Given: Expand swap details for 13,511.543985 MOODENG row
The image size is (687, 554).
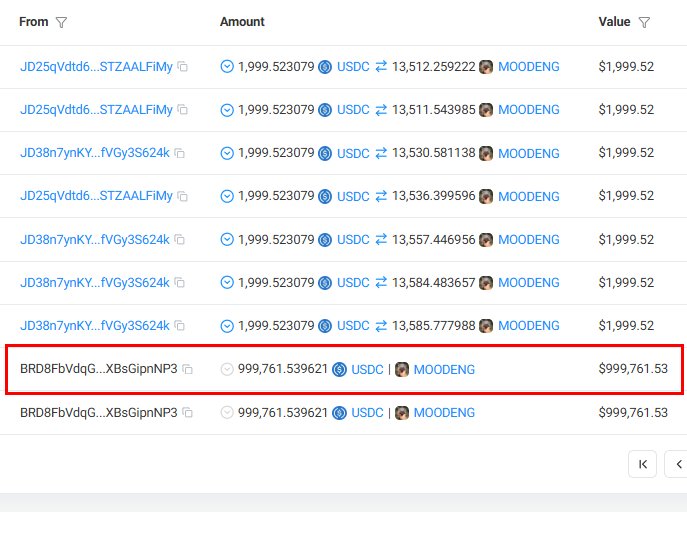Looking at the screenshot, I should click(227, 110).
